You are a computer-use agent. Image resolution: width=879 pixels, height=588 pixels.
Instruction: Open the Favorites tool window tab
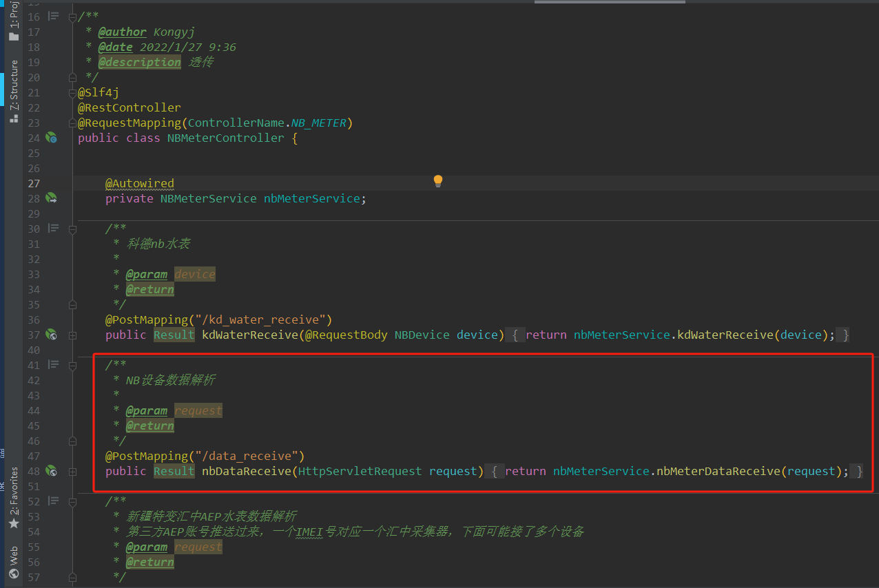13,496
